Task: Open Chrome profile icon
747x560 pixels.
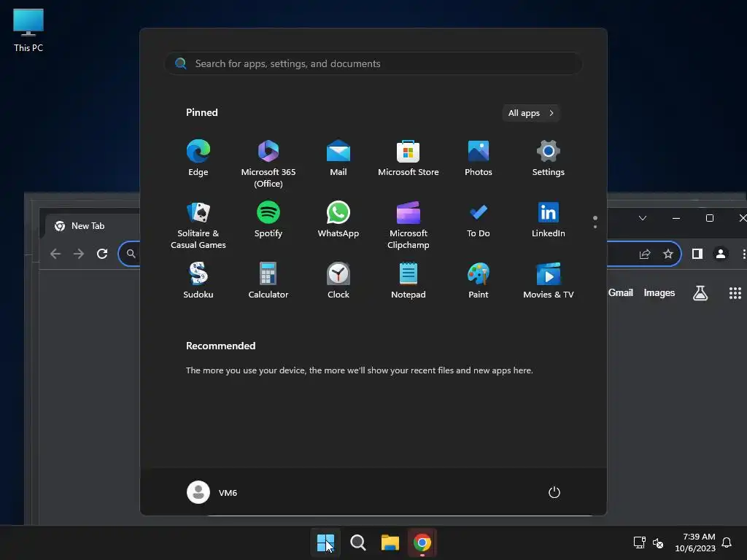Action: click(720, 254)
